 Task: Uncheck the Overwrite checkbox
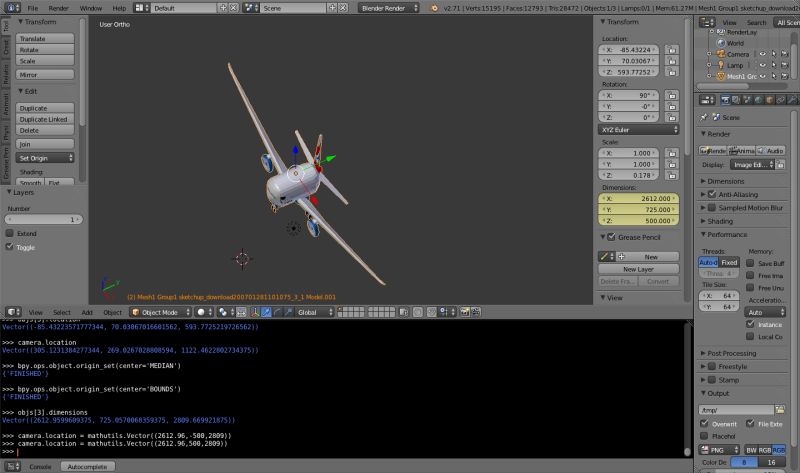coord(704,424)
